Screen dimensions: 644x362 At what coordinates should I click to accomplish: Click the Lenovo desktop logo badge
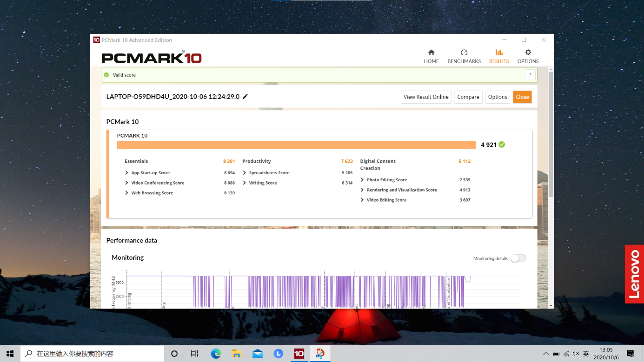(x=634, y=274)
